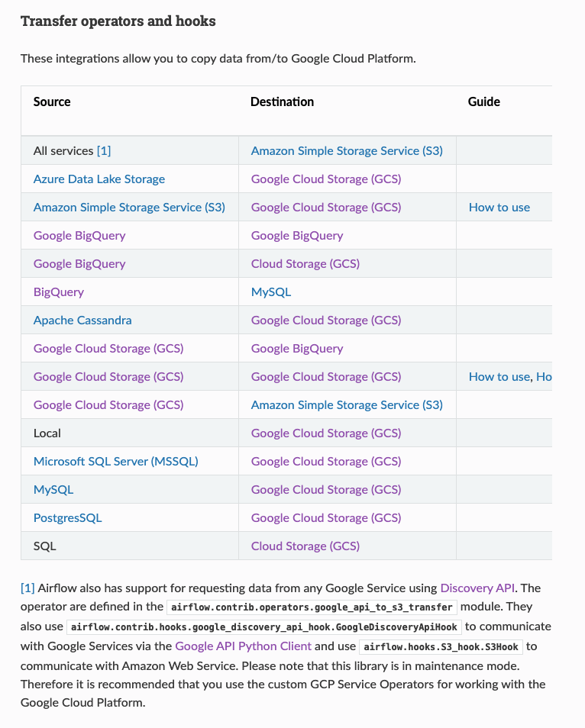Screen dimensions: 585x728
Task: Click the Guide column header
Action: [x=483, y=101]
